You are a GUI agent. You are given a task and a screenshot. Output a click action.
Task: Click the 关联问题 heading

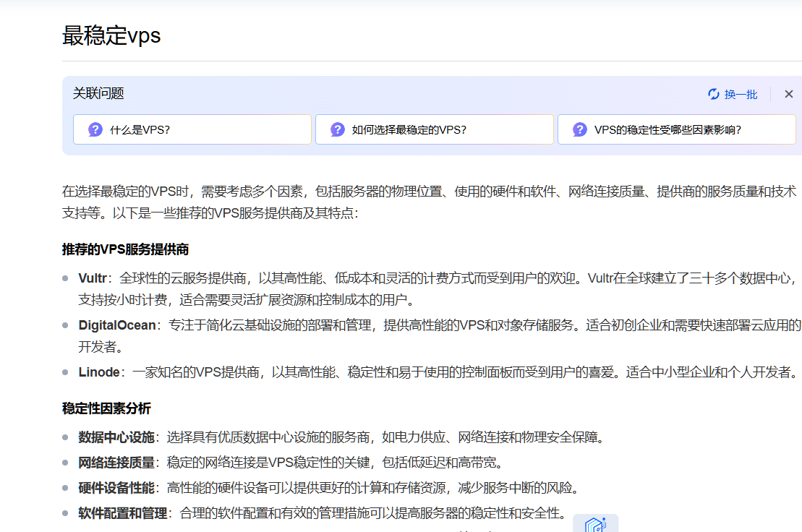[x=98, y=93]
